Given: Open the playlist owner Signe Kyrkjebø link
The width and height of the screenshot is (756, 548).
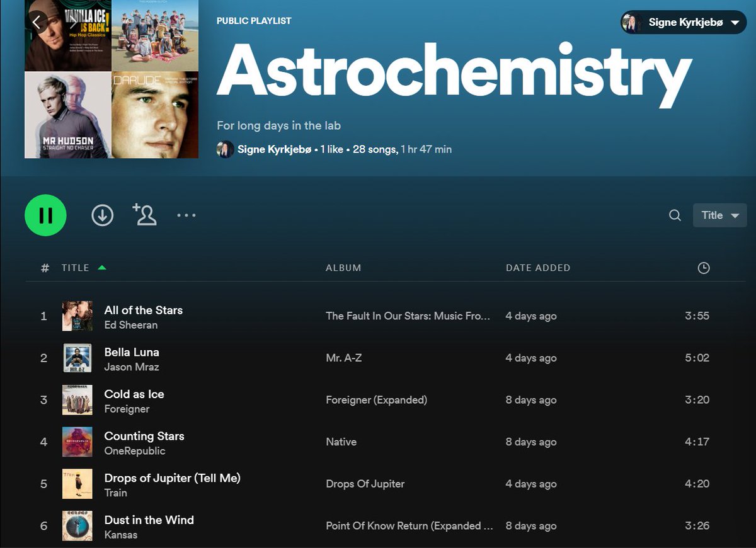Looking at the screenshot, I should pyautogui.click(x=274, y=149).
